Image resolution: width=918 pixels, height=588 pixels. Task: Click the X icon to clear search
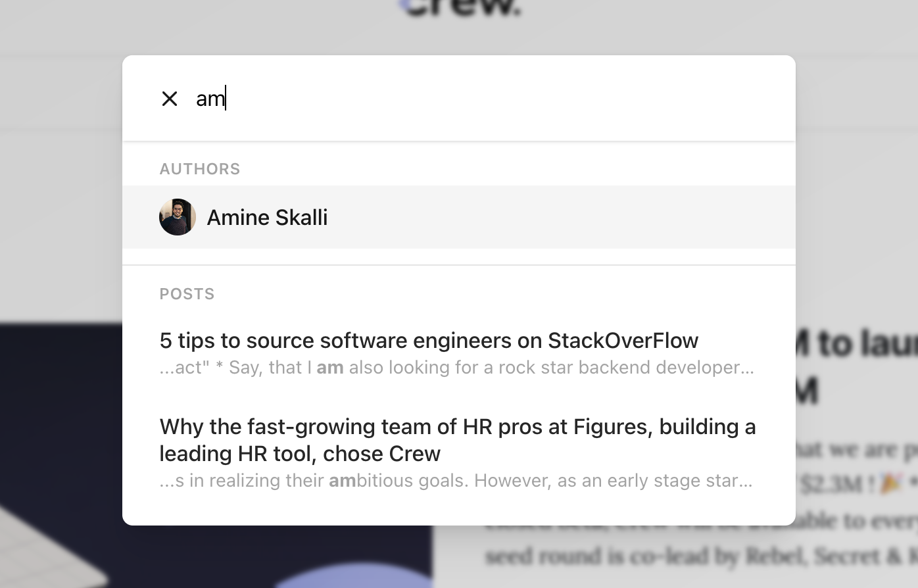click(x=170, y=99)
